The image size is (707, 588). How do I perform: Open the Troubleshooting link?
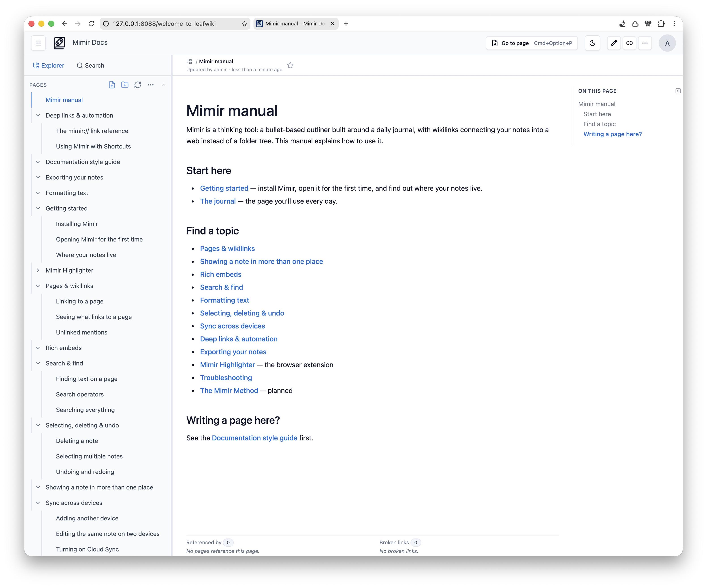point(226,378)
